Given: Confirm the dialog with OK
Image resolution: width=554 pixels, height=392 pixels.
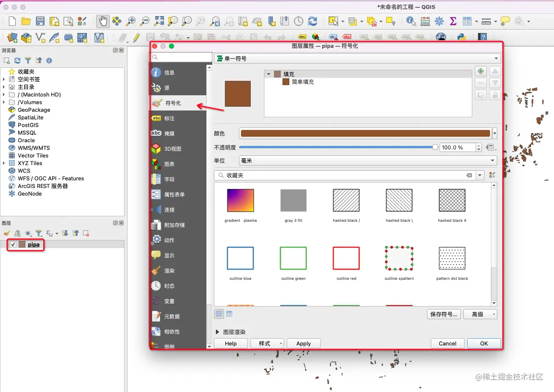Looking at the screenshot, I should pos(484,343).
